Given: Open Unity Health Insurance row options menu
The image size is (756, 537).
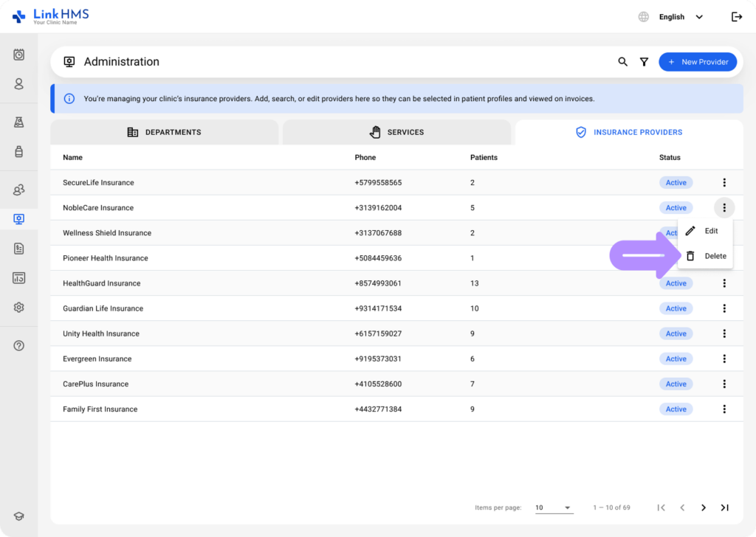Looking at the screenshot, I should pyautogui.click(x=724, y=333).
